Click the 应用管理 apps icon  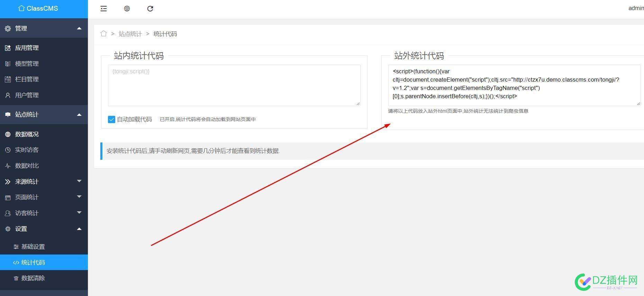coord(8,48)
